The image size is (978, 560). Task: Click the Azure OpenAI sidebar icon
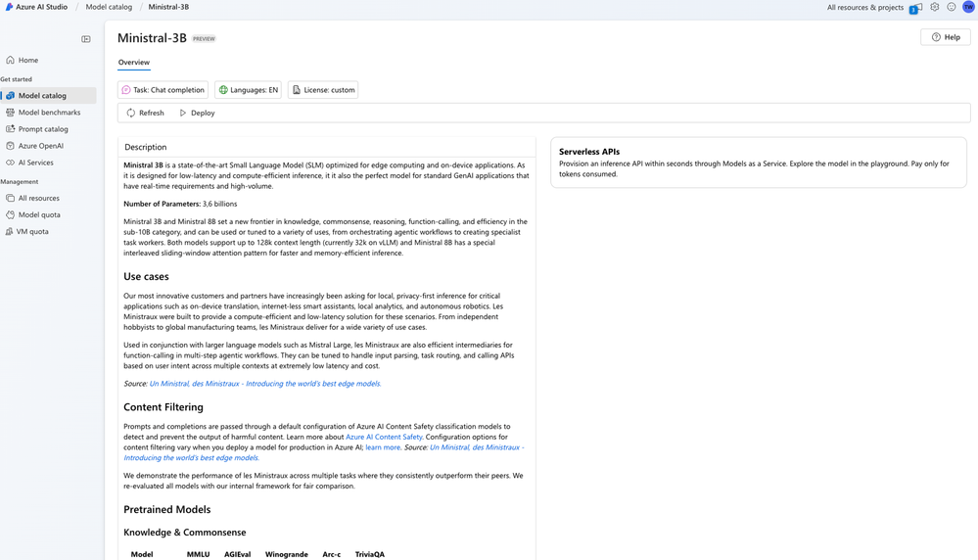(x=10, y=146)
